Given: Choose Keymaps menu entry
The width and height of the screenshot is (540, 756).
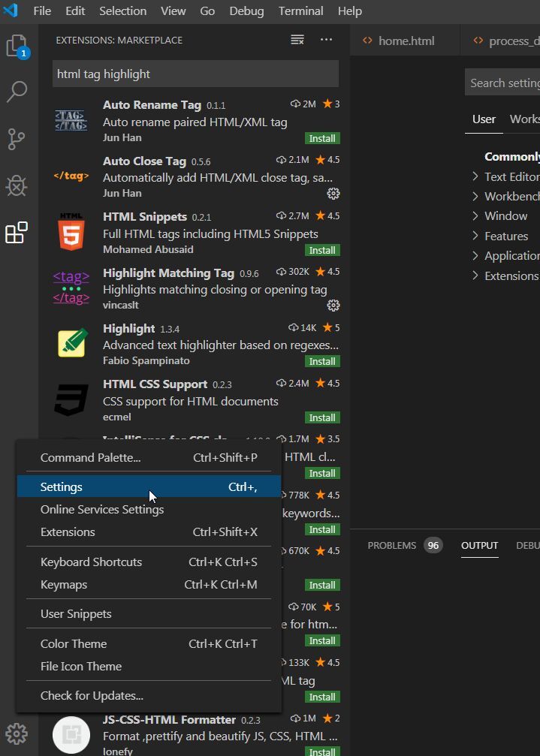Looking at the screenshot, I should point(149,584).
